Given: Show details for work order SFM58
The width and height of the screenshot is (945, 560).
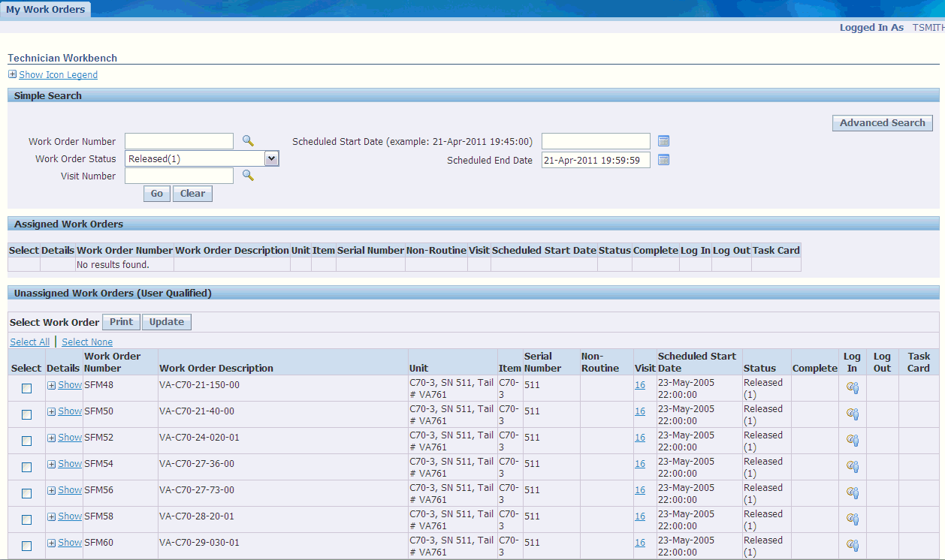Looking at the screenshot, I should (65, 516).
